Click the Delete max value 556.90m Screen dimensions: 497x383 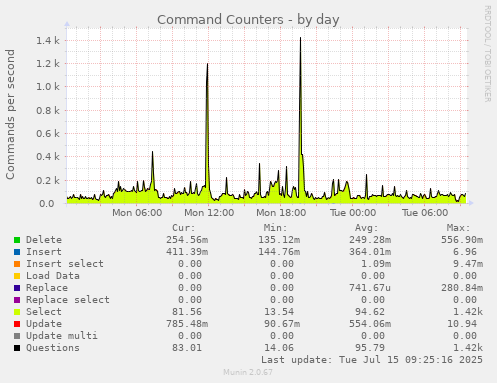(x=462, y=240)
